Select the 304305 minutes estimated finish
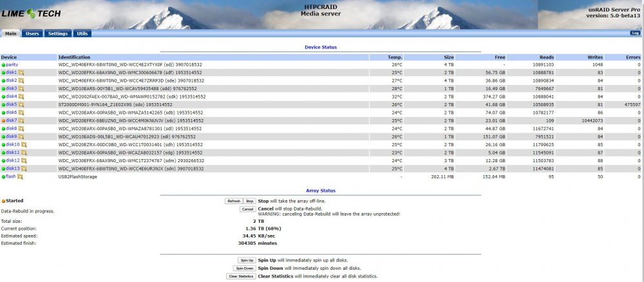Viewport: 644px width, 282px height. point(258,243)
